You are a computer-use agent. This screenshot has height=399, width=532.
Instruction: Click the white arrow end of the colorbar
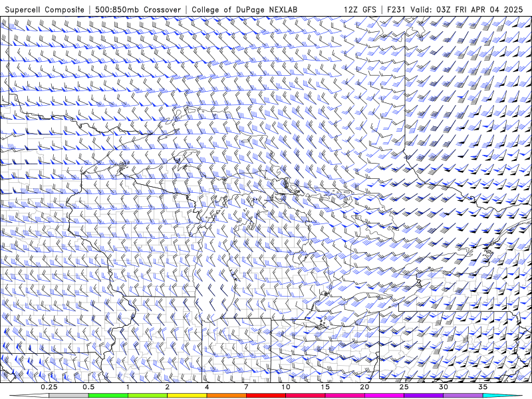coord(29,396)
